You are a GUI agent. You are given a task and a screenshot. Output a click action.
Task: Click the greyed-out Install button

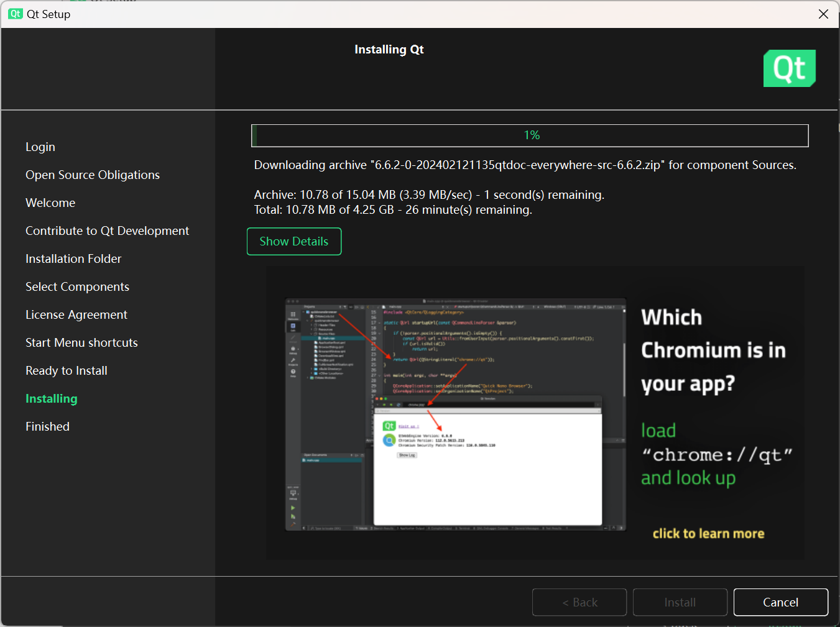tap(680, 602)
